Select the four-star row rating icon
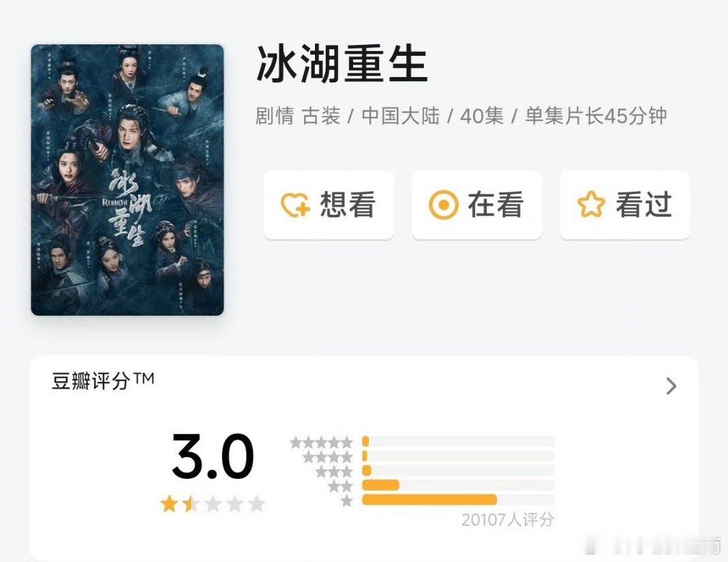728x562 pixels. [x=327, y=456]
